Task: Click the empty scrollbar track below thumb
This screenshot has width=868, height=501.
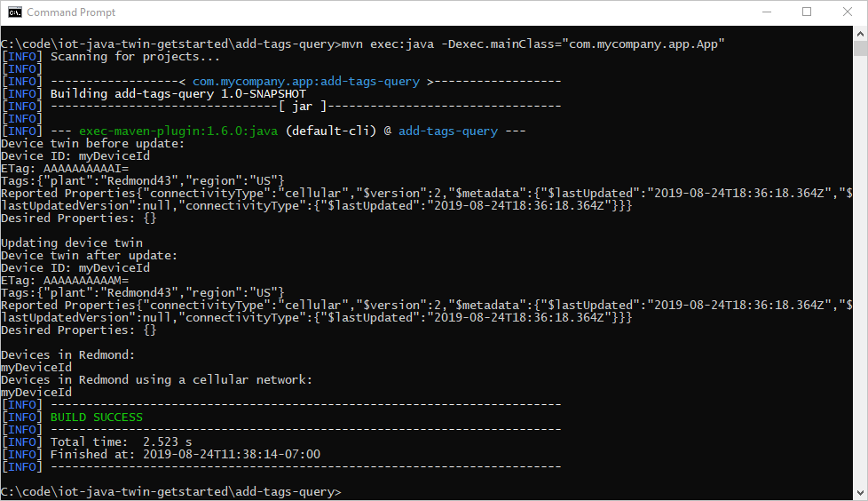Action: [x=860, y=272]
